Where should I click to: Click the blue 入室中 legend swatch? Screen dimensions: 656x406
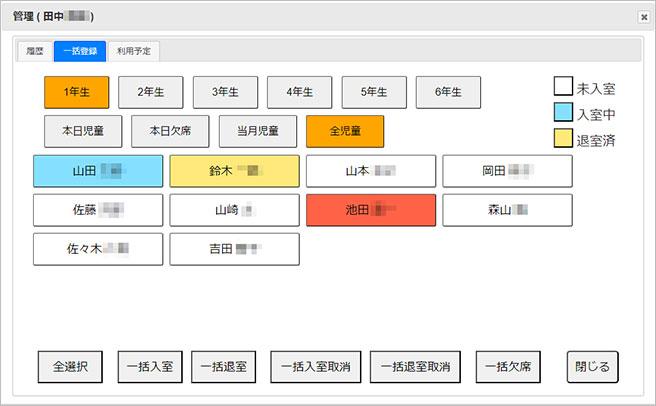(x=564, y=114)
